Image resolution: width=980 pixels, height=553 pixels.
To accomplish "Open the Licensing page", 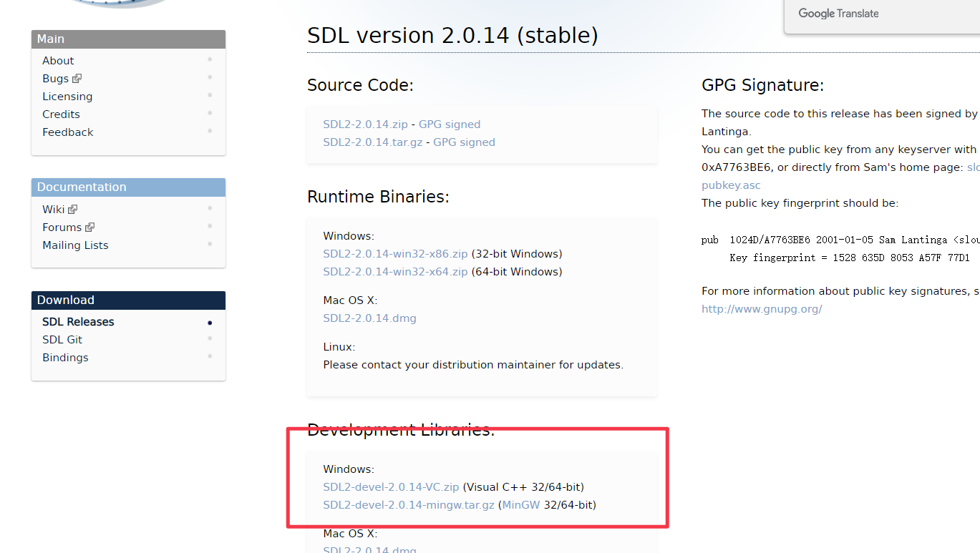I will [67, 96].
